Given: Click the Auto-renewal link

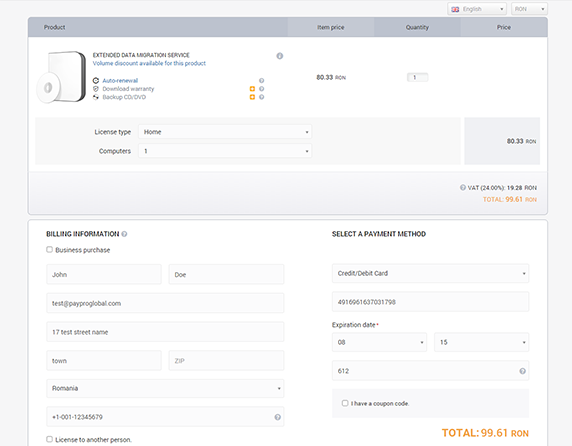Looking at the screenshot, I should [x=120, y=81].
